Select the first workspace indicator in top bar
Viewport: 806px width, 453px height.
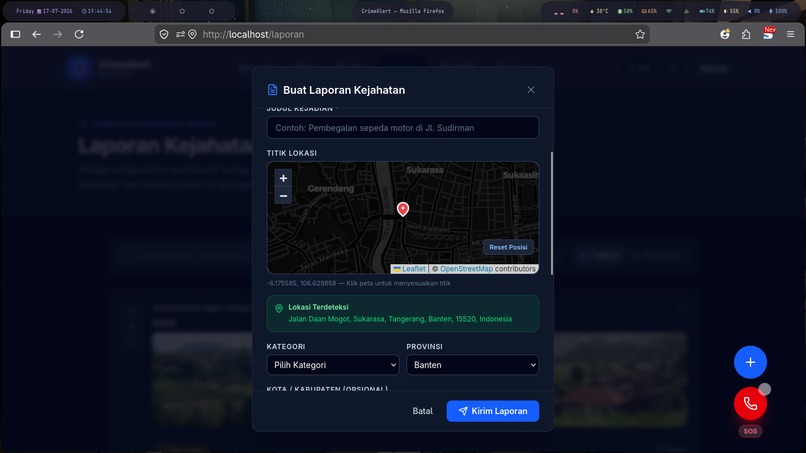tap(153, 11)
